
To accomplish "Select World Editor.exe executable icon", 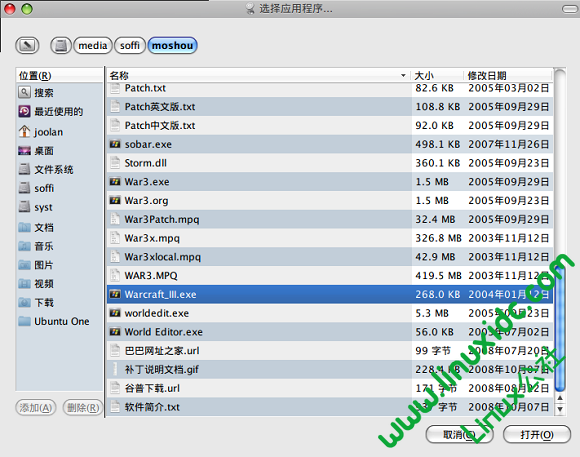I will [x=115, y=332].
